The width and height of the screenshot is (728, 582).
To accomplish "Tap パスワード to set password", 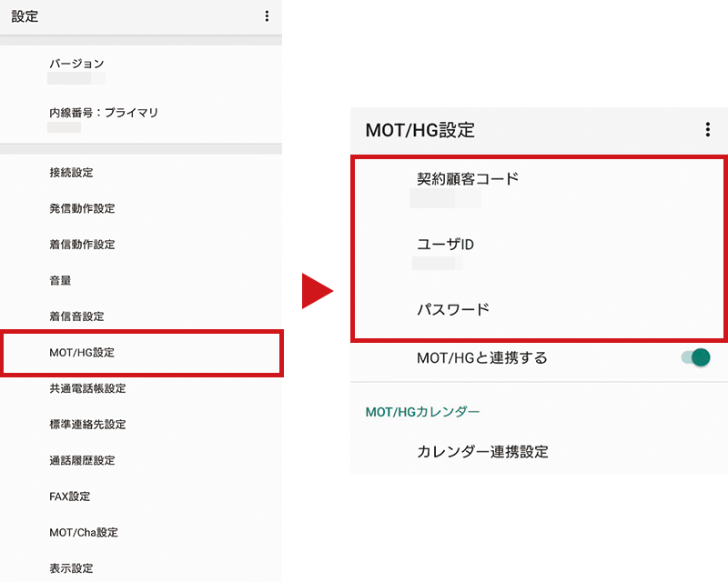I will pos(539,309).
